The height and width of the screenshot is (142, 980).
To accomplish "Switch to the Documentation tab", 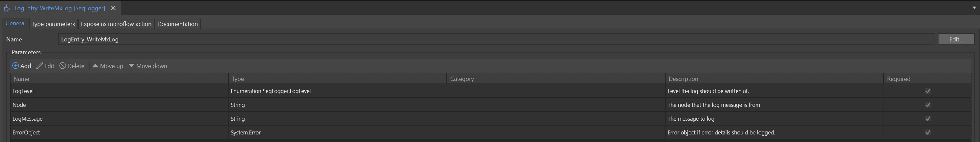I will [177, 24].
